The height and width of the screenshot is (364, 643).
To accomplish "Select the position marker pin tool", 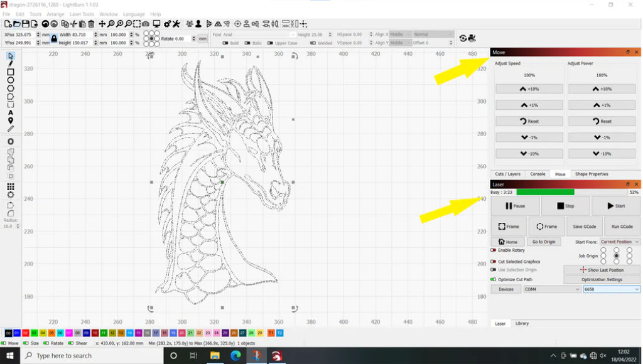I will point(11,120).
